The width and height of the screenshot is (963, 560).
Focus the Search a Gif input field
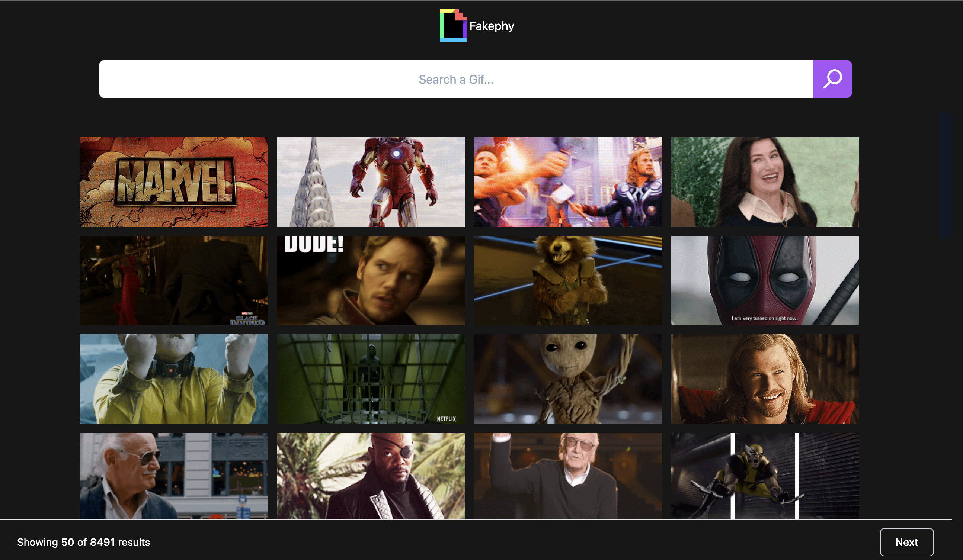[x=455, y=79]
